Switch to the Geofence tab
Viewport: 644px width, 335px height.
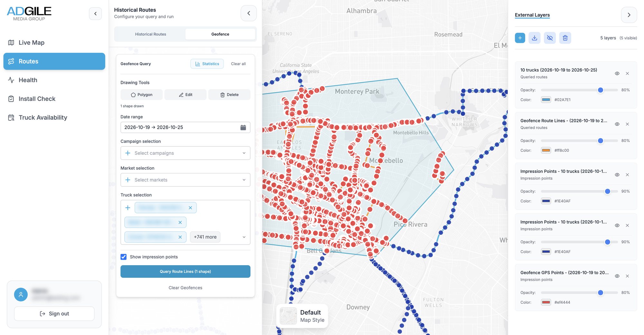220,34
